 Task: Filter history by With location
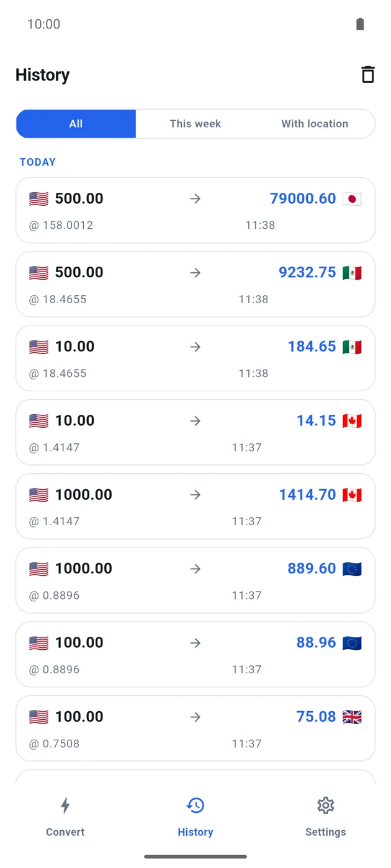point(315,124)
